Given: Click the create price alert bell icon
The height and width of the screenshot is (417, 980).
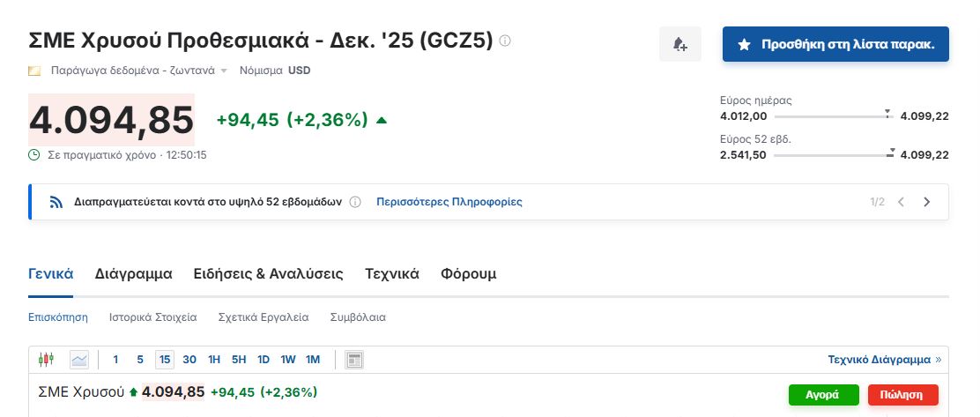Looking at the screenshot, I should tap(679, 44).
